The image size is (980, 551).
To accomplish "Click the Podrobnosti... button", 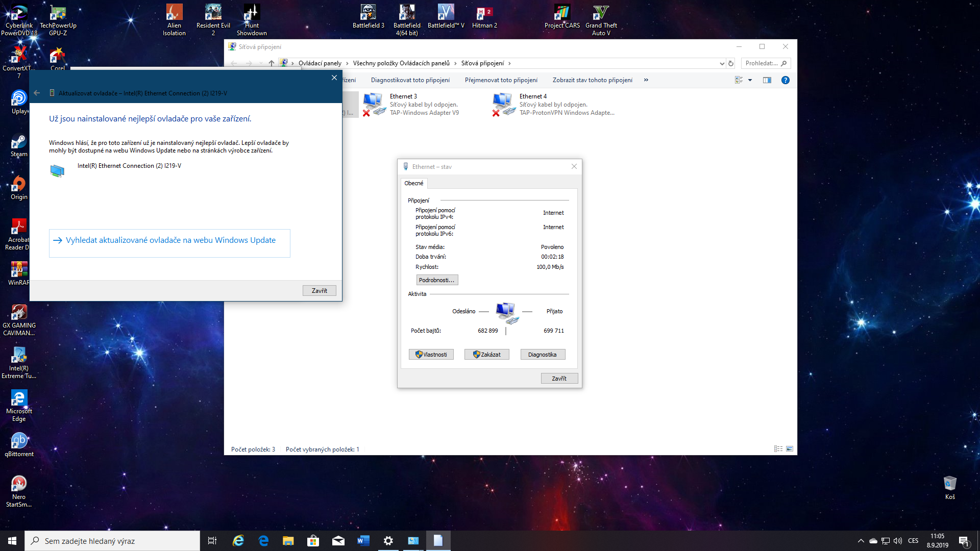I will [x=436, y=280].
